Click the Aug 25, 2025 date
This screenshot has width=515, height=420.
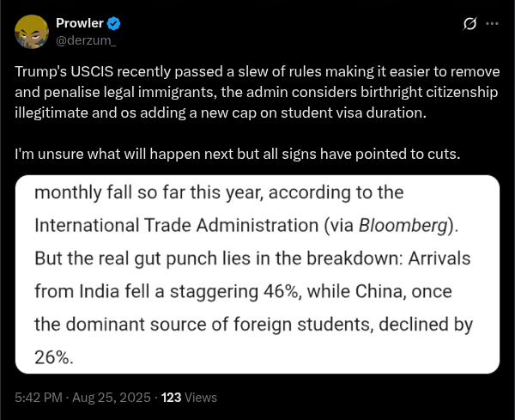(112, 398)
